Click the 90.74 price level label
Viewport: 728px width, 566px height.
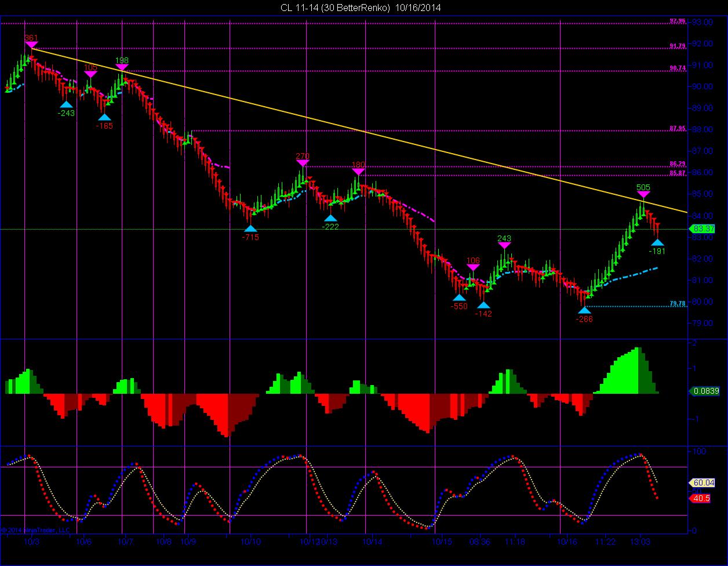coord(678,68)
